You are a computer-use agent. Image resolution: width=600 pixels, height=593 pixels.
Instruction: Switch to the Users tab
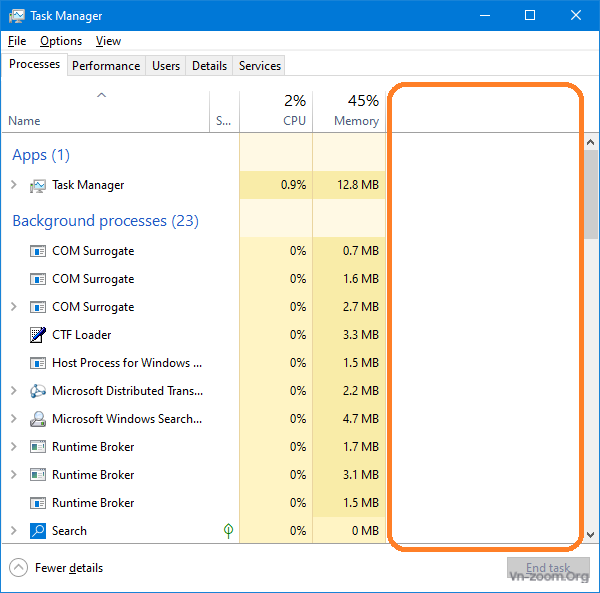click(166, 66)
